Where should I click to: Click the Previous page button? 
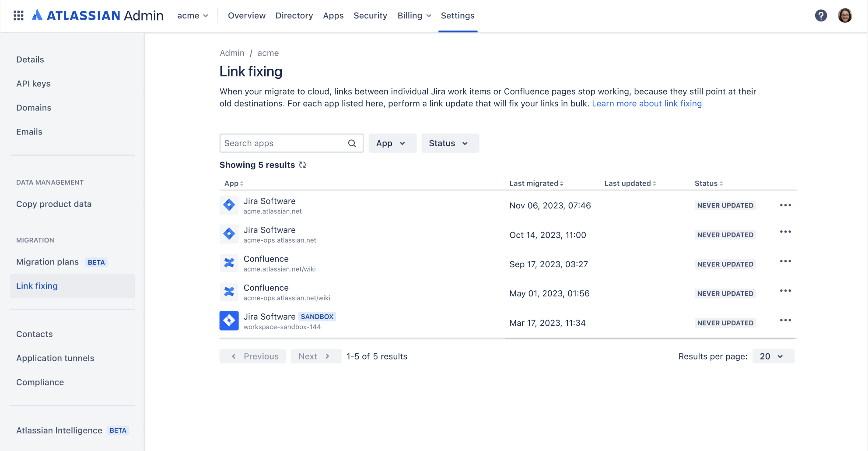click(x=253, y=356)
